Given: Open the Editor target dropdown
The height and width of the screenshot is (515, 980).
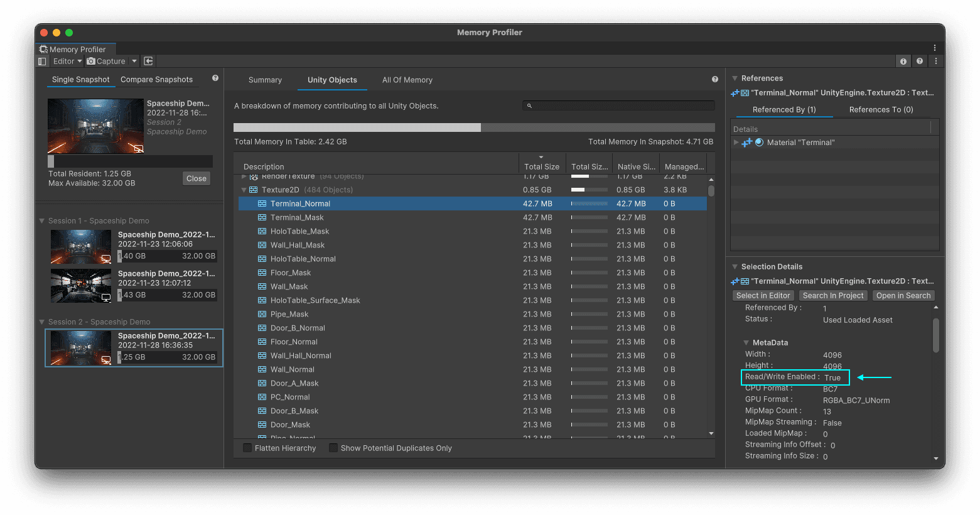Looking at the screenshot, I should 68,61.
